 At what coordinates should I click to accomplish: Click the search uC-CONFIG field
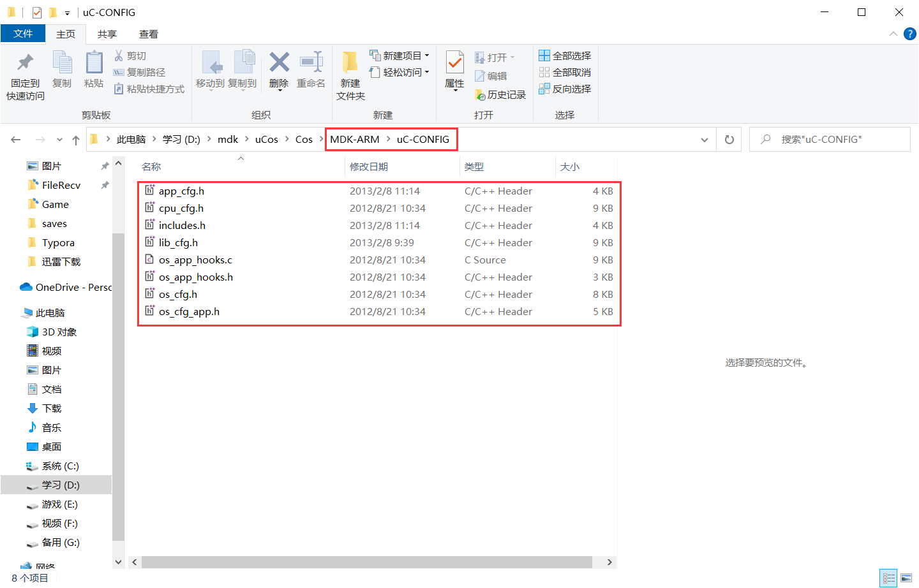pyautogui.click(x=830, y=139)
